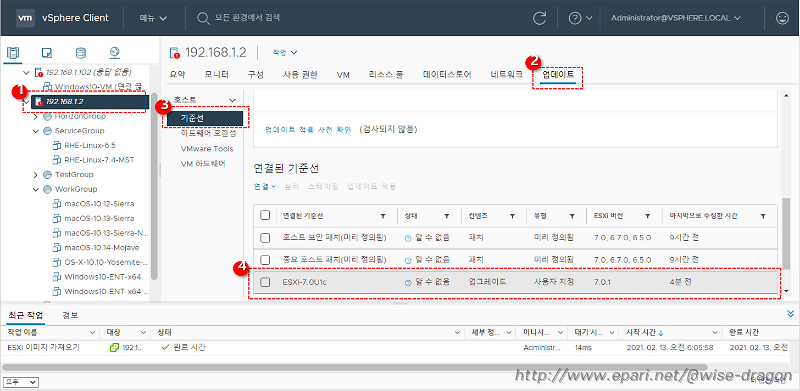Viewport: 800px width, 391px height.
Task: Collapse the recent tasks panel chevron
Action: 791,314
